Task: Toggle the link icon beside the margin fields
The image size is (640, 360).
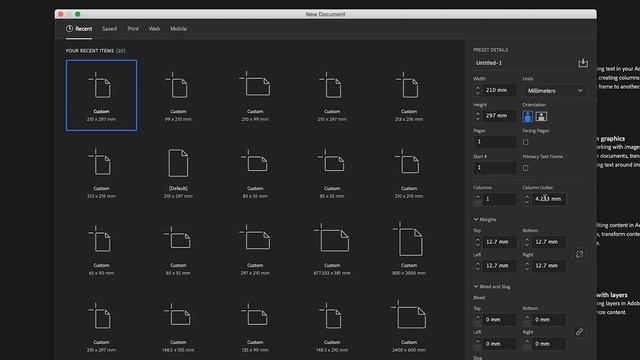Action: (x=579, y=254)
